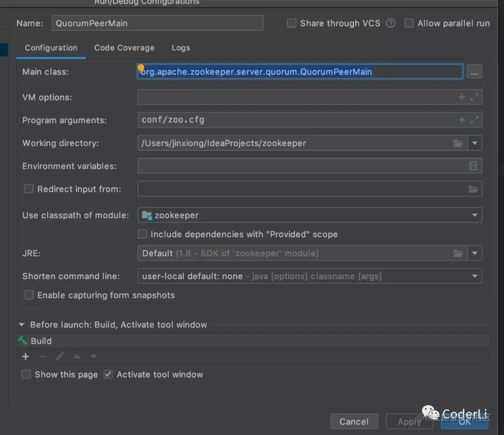Enable the Share through VCS checkbox

pos(292,23)
